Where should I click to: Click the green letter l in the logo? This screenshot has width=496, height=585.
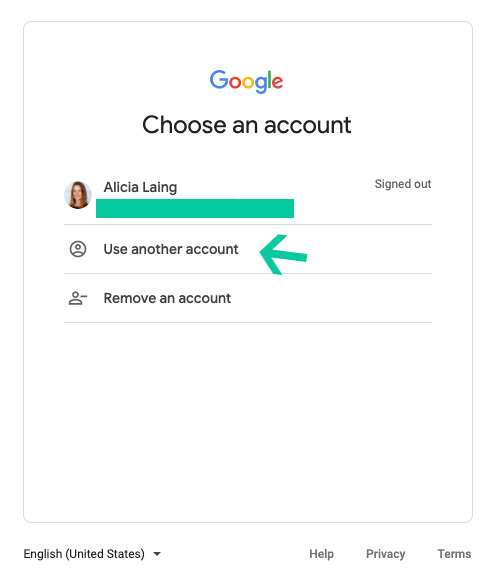[269, 79]
